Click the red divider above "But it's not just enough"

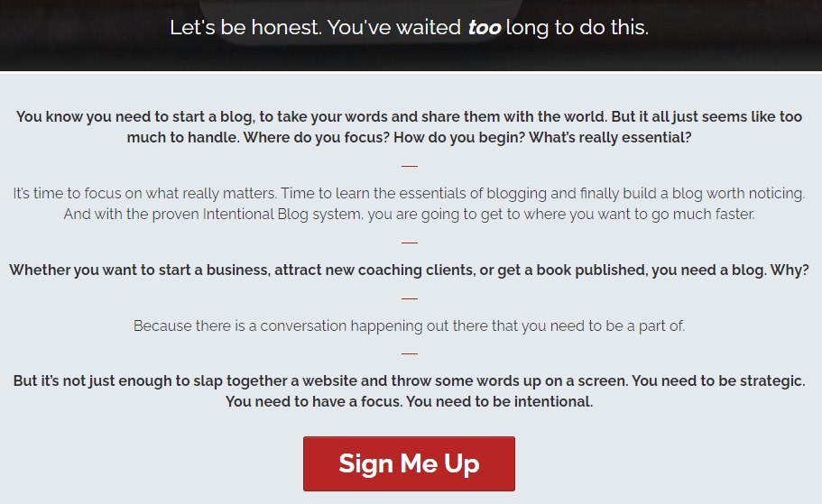(x=410, y=353)
